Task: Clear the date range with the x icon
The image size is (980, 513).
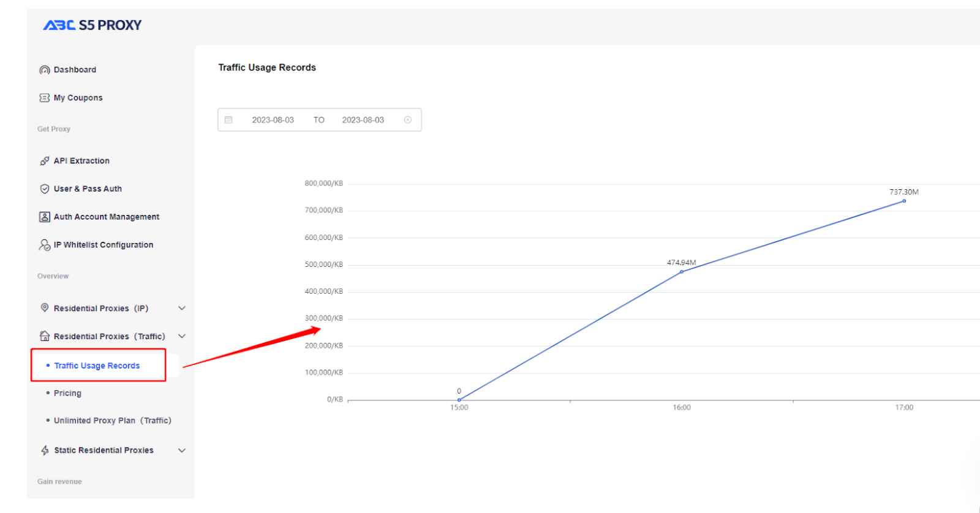Action: [x=408, y=120]
